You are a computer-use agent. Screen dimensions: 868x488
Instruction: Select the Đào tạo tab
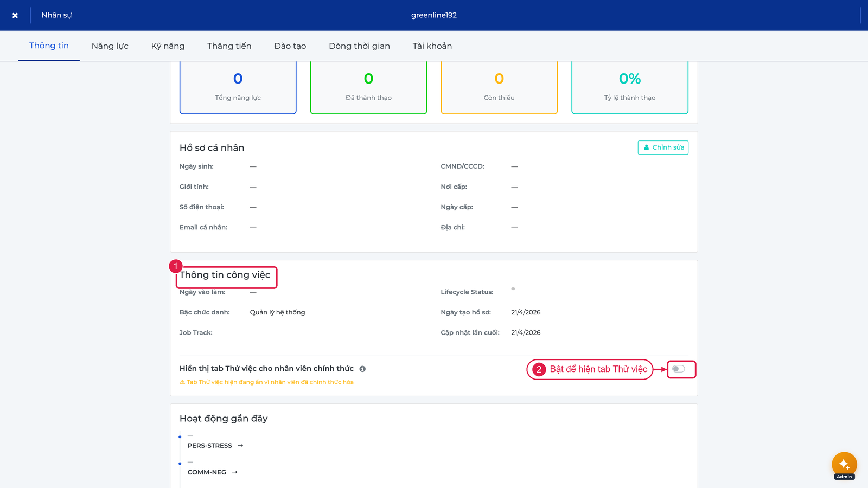pos(290,46)
